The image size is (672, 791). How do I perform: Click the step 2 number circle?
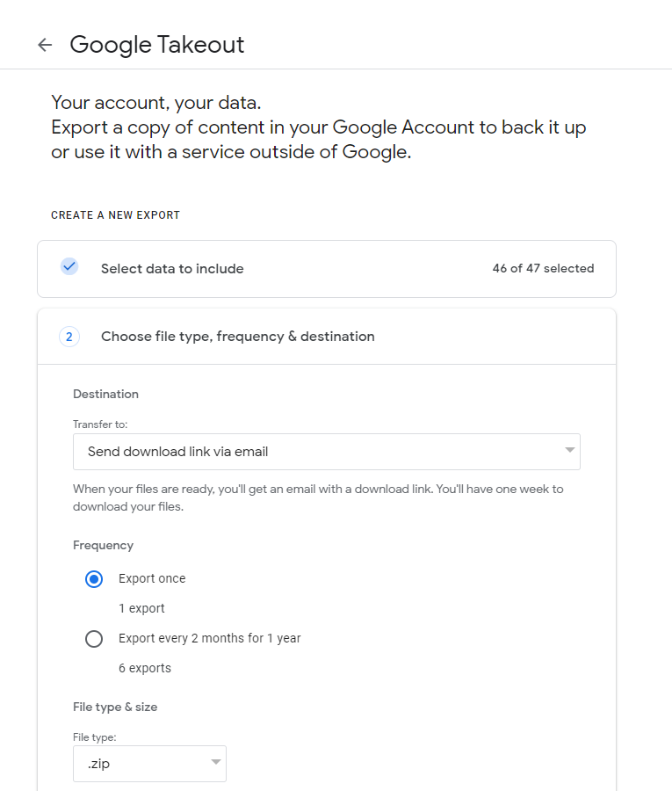69,337
